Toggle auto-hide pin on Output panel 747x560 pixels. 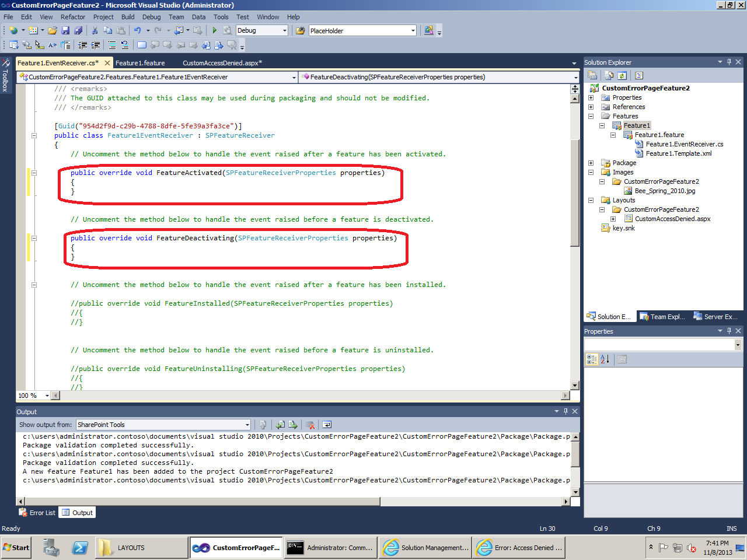tap(566, 411)
